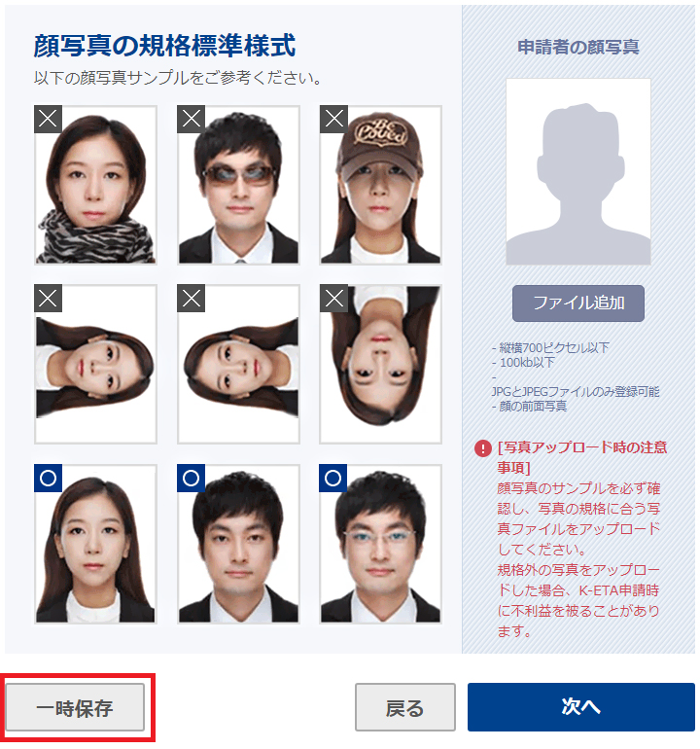The width and height of the screenshot is (700, 749).
Task: Click the circle mark on the accepted woman photo
Action: point(49,479)
